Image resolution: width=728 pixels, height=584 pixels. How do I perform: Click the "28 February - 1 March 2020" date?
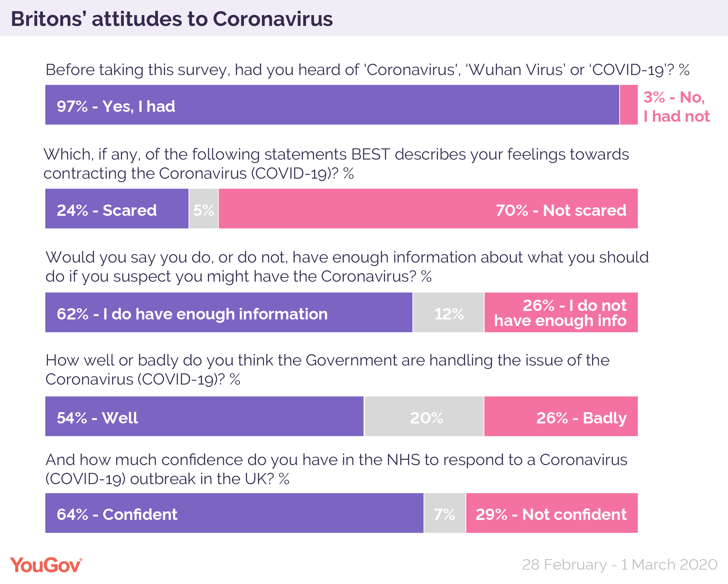(620, 565)
